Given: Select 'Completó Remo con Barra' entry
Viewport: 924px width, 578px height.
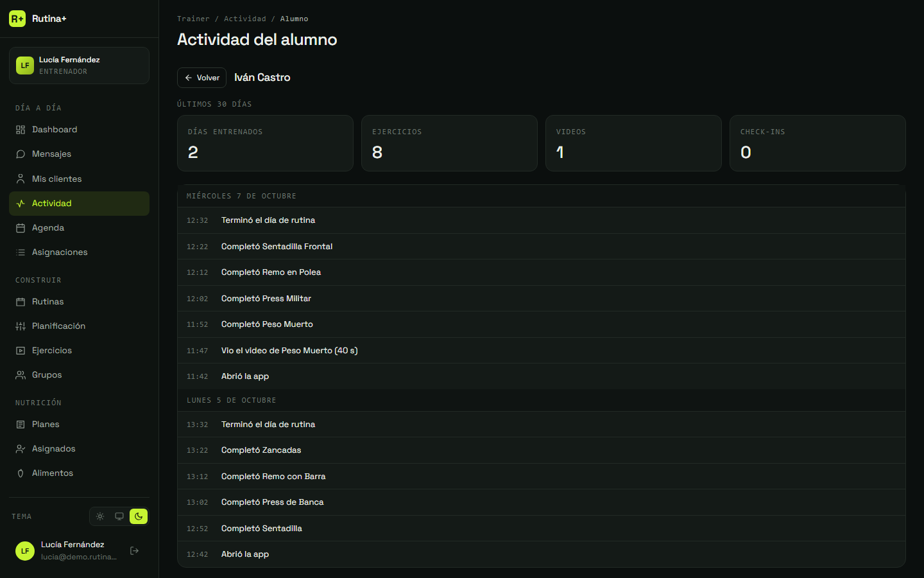Looking at the screenshot, I should pos(542,477).
